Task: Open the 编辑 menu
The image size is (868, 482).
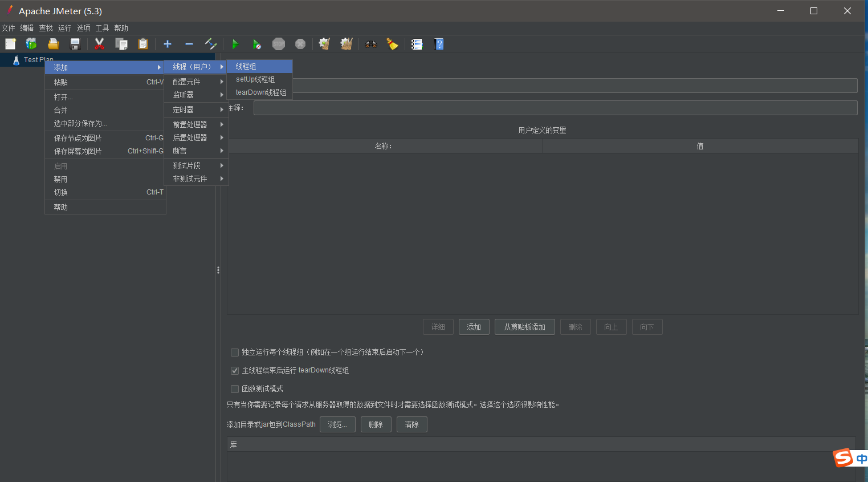Action: coord(27,28)
